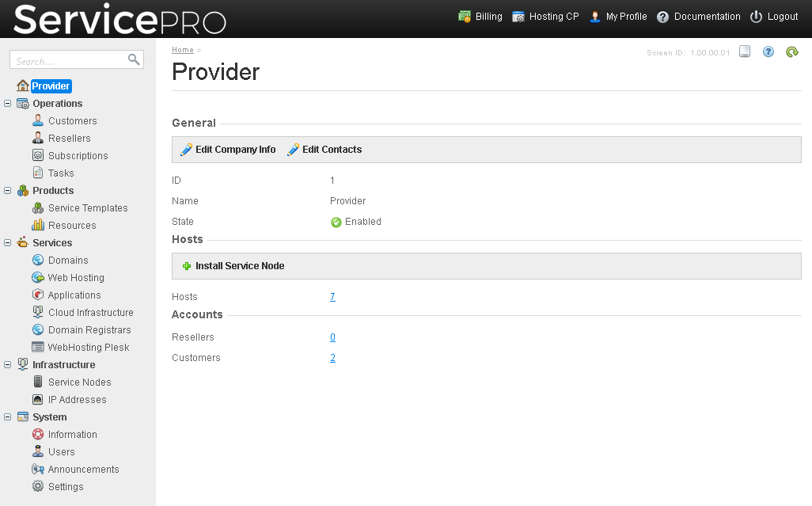
Task: Click the Documentation help icon in header
Action: coord(662,17)
